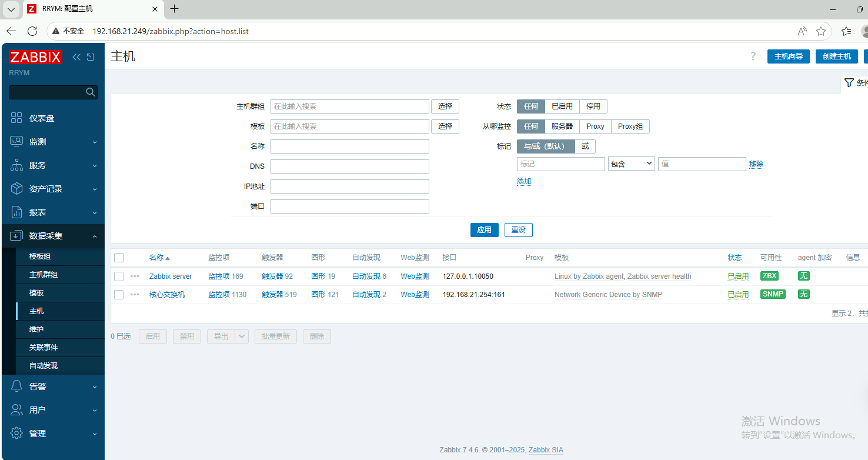
Task: Open the 导出 export dropdown arrow
Action: [x=241, y=336]
